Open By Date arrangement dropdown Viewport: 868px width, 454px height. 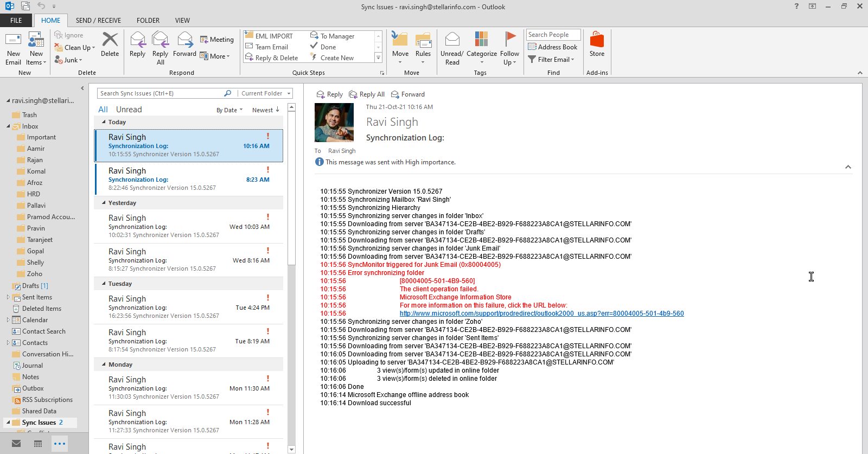point(229,110)
